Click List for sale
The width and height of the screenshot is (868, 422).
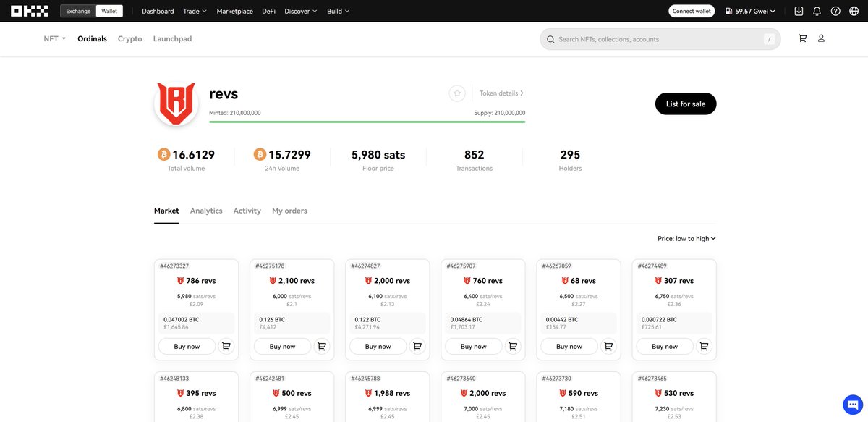coord(686,104)
